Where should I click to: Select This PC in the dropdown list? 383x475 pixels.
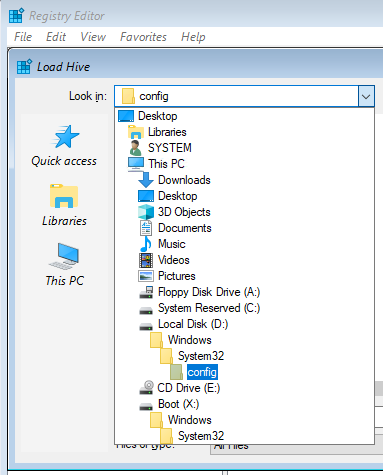click(244, 164)
